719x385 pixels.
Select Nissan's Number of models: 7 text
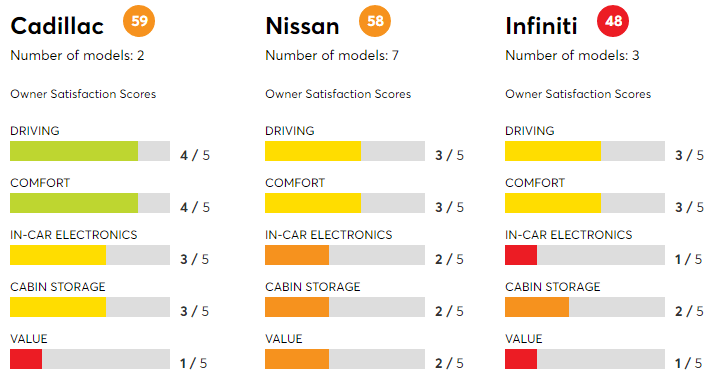[x=332, y=55]
